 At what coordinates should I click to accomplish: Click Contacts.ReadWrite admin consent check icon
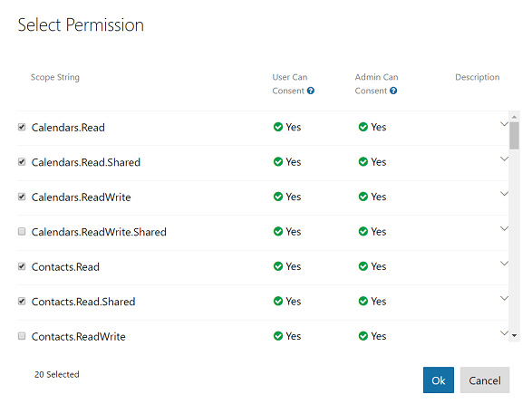point(363,336)
